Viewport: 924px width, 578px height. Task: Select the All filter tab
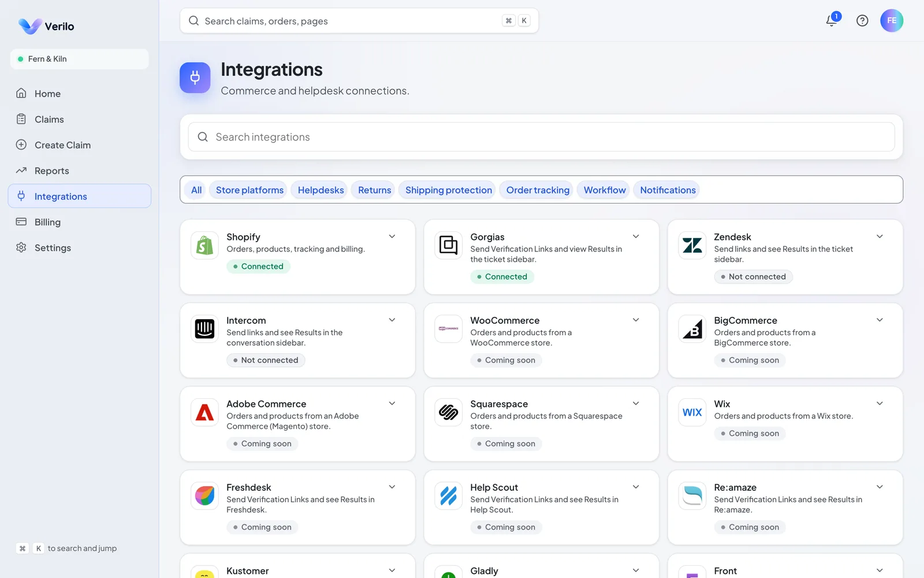point(196,190)
